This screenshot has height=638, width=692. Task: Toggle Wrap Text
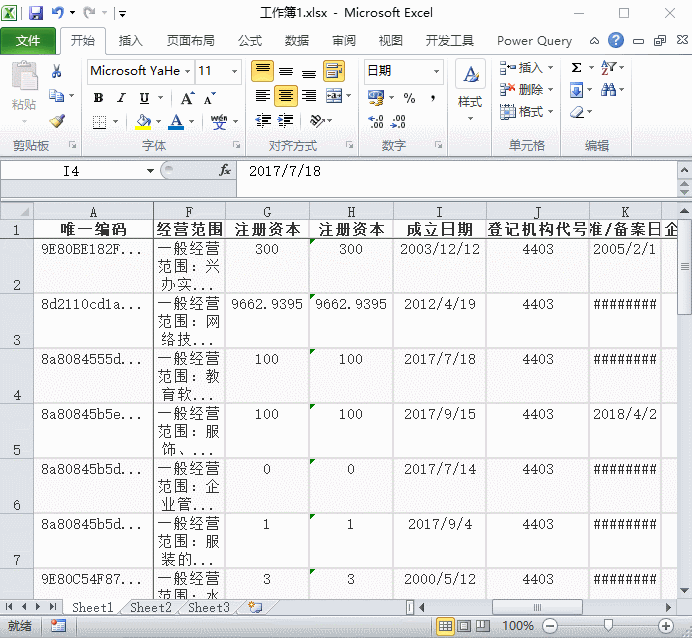coord(334,71)
